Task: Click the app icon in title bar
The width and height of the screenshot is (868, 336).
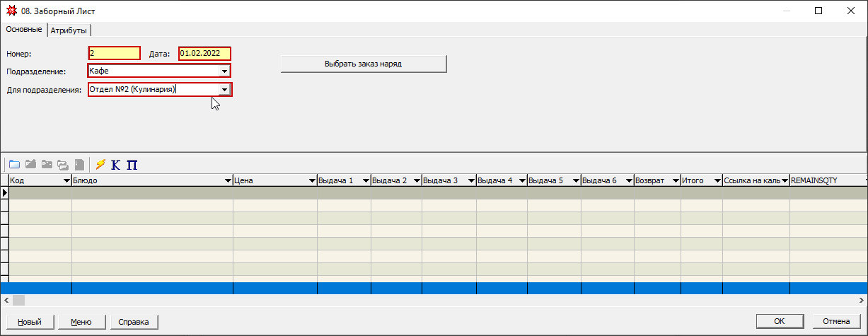Action: (11, 11)
